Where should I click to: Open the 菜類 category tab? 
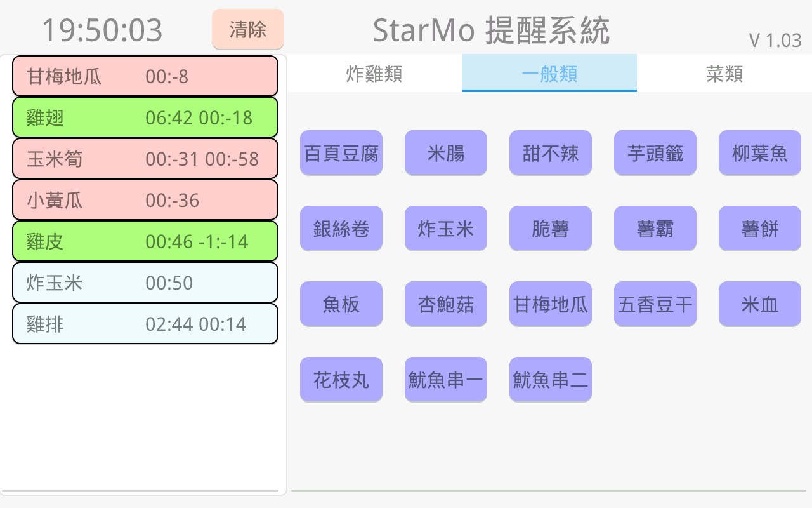(724, 74)
